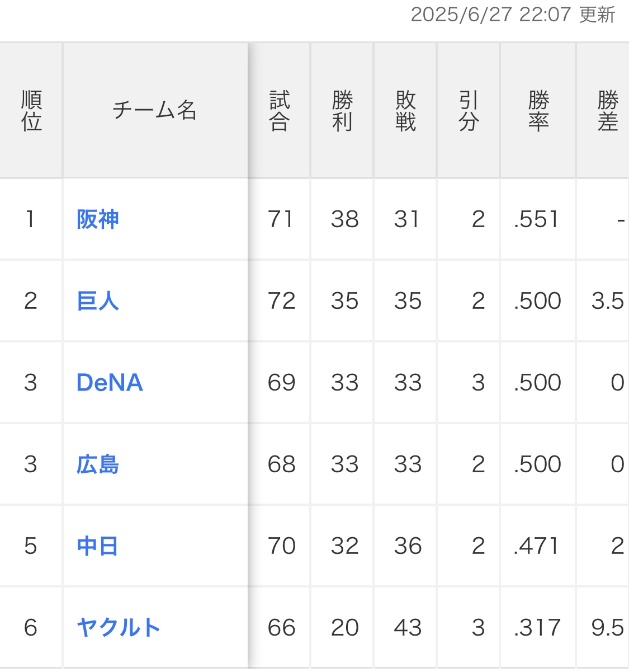Click the 勝率 column header
629x672 pixels.
[x=538, y=111]
